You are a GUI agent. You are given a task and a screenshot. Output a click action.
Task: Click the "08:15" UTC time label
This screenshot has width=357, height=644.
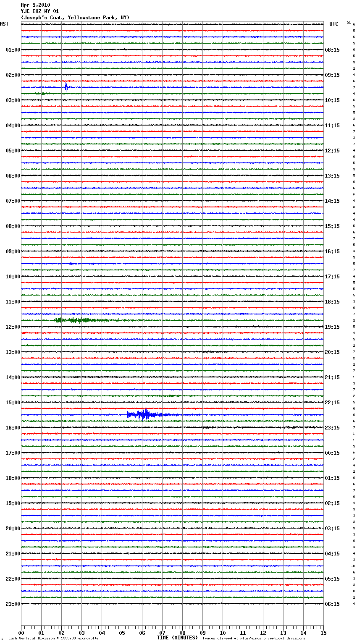tap(332, 50)
